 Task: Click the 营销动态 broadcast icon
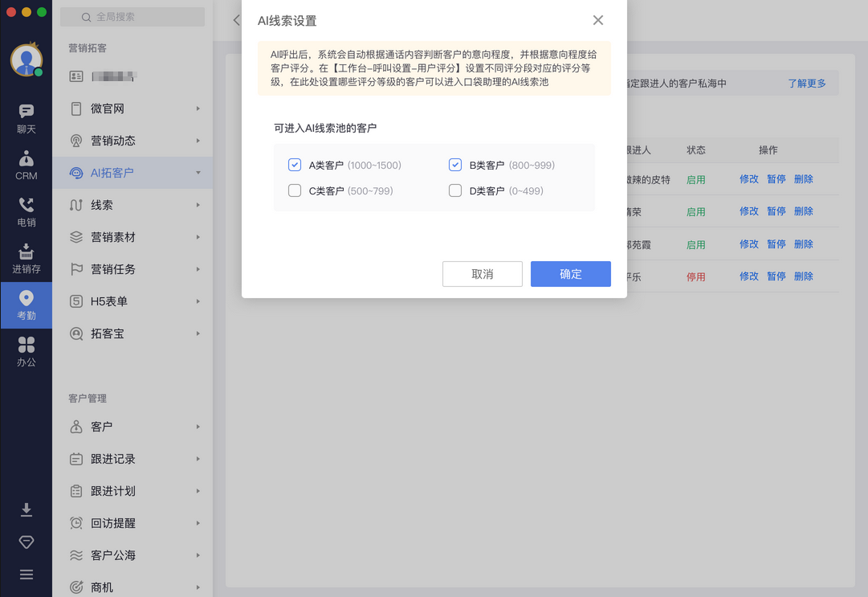pyautogui.click(x=76, y=141)
